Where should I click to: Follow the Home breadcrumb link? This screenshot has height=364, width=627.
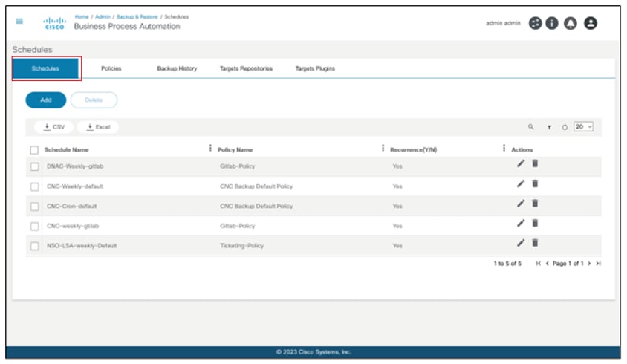click(x=82, y=16)
